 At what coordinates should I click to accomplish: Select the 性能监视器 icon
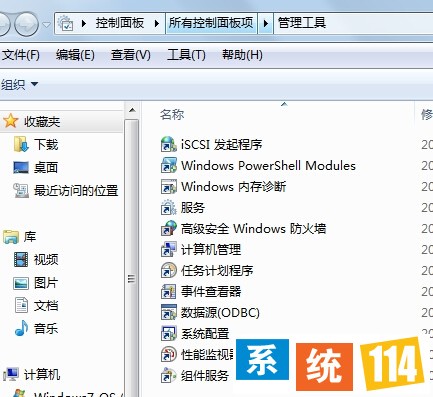pyautogui.click(x=168, y=355)
